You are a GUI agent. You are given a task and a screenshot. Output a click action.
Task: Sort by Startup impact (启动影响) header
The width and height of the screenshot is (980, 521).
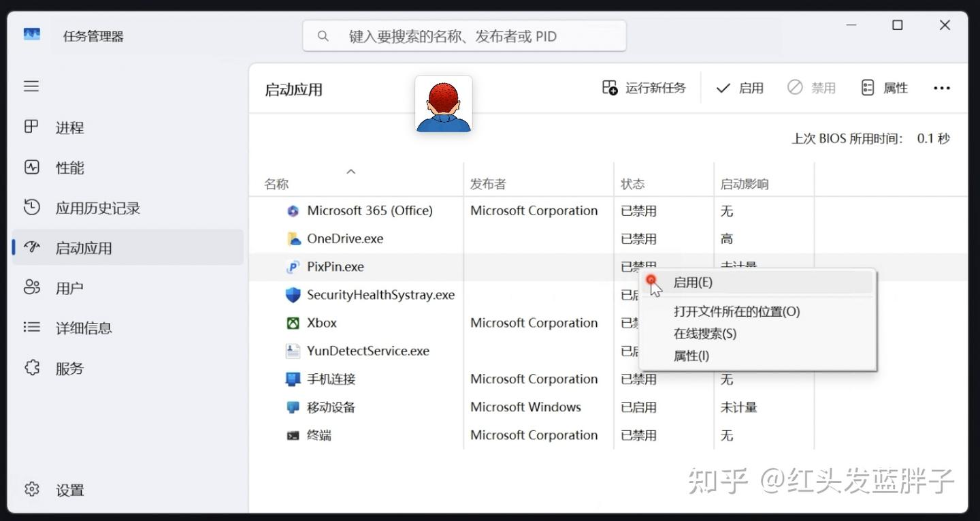745,184
